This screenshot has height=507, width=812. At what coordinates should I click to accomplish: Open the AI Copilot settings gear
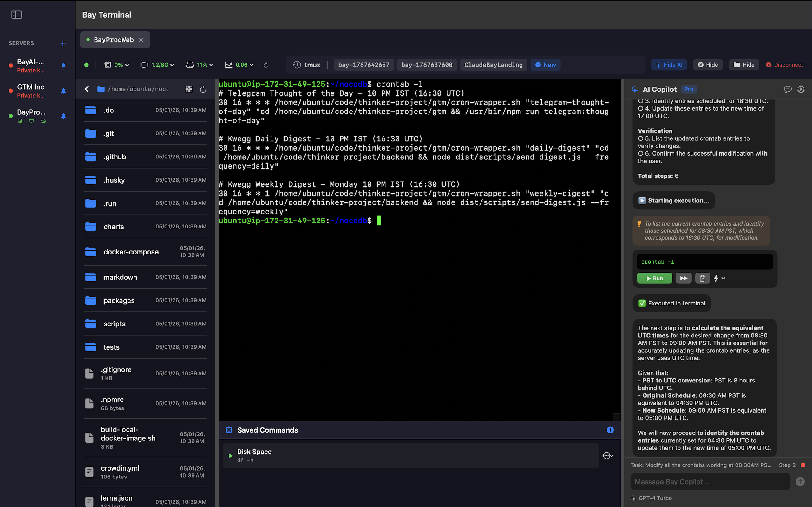tap(801, 89)
